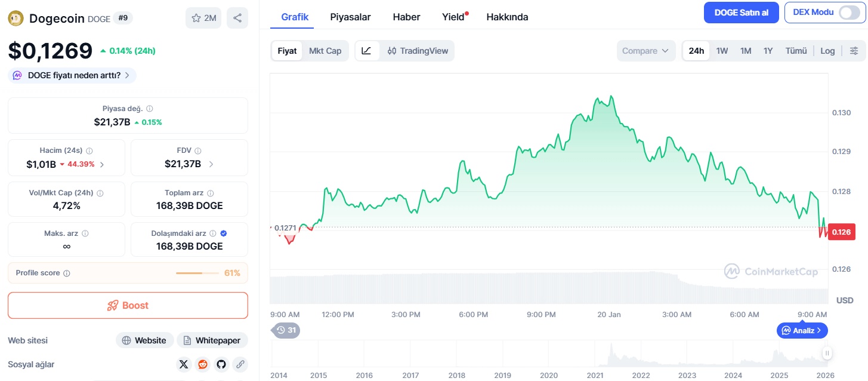Click the line chart type icon
Viewport: 868px width, 381px height.
367,51
